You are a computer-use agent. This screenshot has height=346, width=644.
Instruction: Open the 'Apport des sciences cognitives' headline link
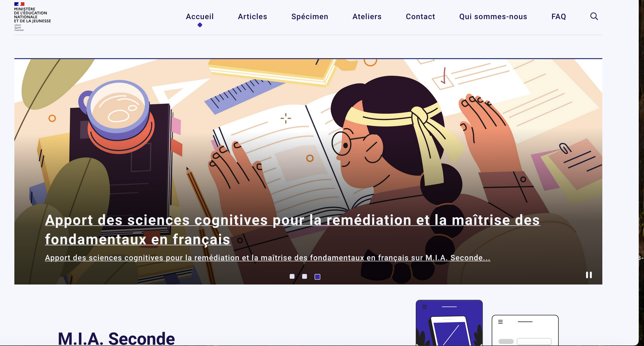293,229
